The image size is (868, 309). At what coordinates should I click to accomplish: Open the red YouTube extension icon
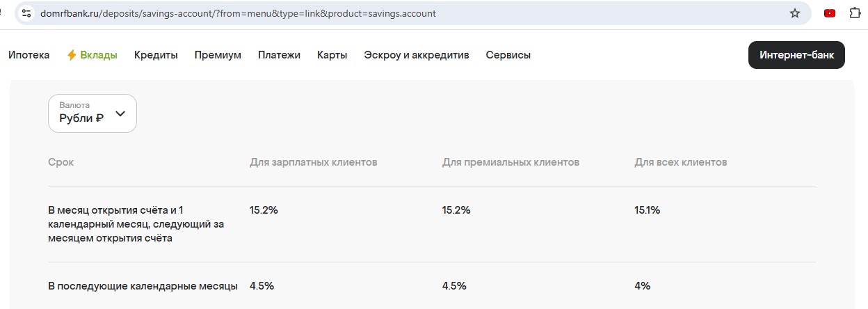click(830, 13)
